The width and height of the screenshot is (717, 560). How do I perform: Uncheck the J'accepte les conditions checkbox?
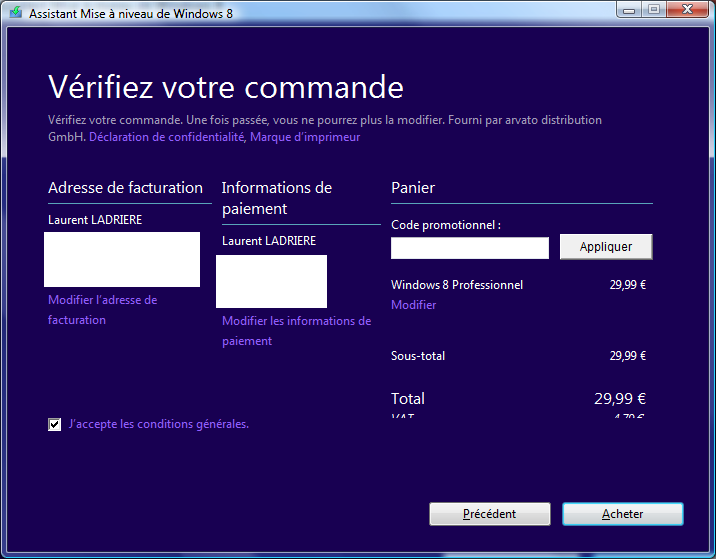(54, 424)
